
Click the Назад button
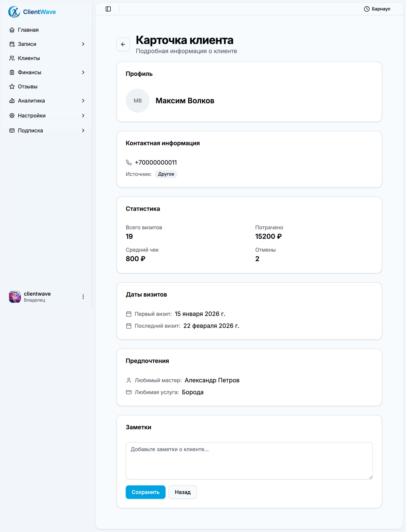pyautogui.click(x=182, y=492)
